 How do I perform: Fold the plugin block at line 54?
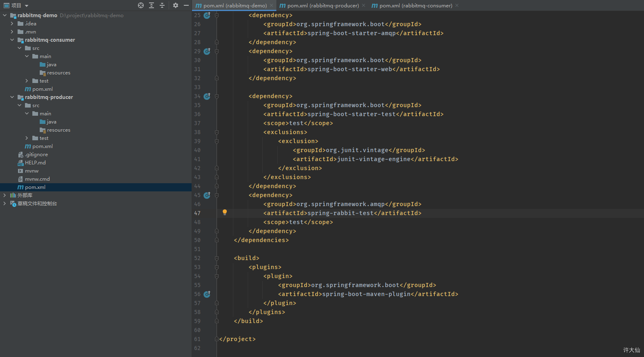(x=217, y=276)
